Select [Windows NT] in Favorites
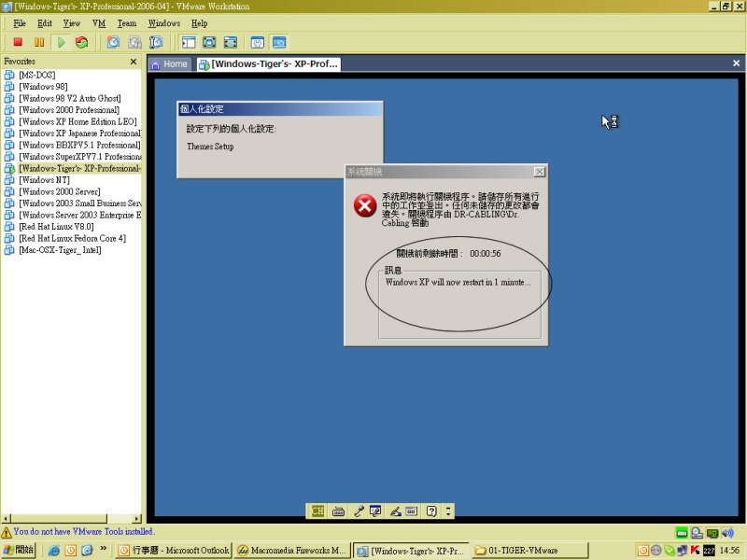Viewport: 747px width, 560px height. (44, 179)
